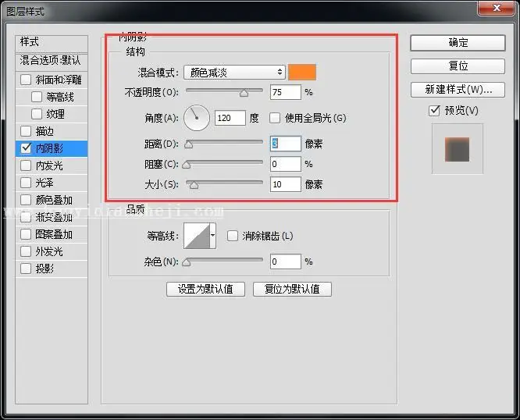This screenshot has width=520, height=420.
Task: Open 渐变叠加 settings panel
Action: point(54,217)
